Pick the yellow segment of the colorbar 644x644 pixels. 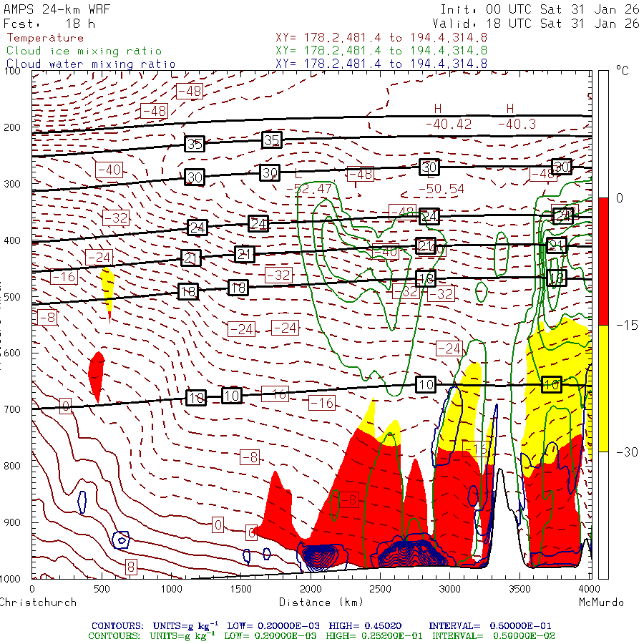point(603,389)
